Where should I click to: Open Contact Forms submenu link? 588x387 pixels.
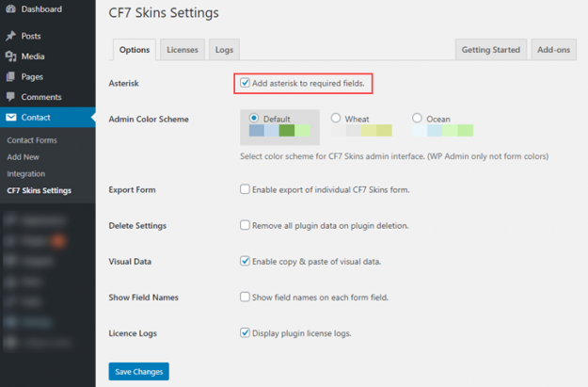coord(33,139)
